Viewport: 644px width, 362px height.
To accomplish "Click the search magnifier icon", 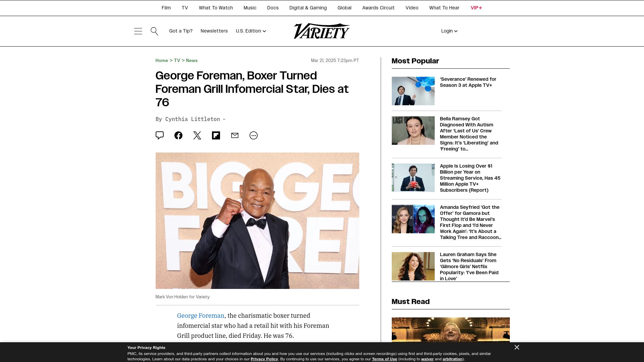I will click(154, 31).
